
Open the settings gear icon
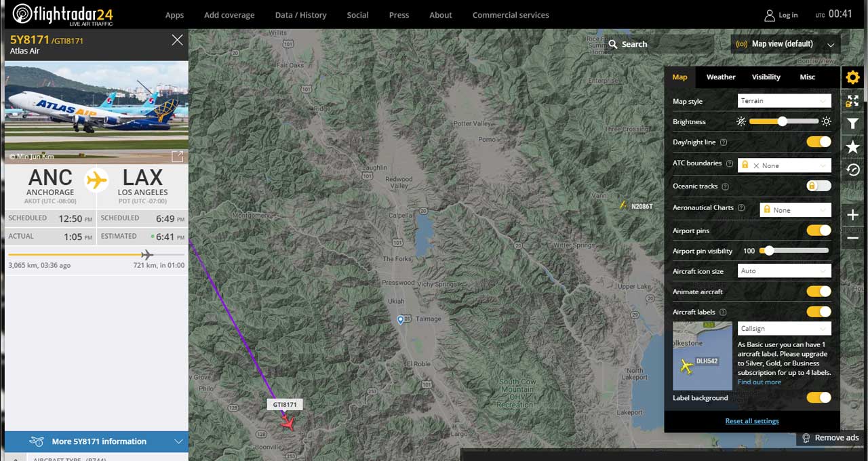tap(852, 77)
